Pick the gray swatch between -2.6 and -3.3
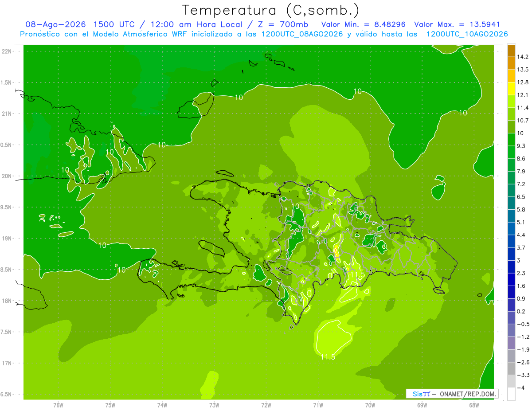532x411 pixels. click(511, 368)
